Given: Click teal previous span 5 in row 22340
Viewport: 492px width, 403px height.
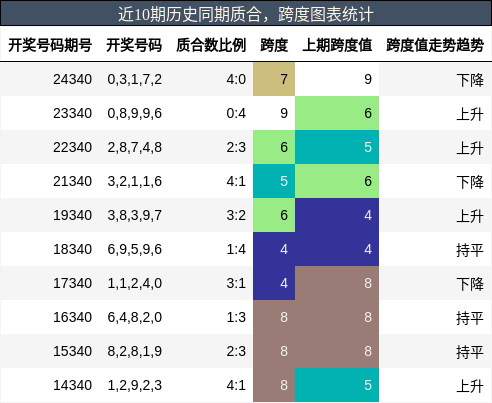Looking at the screenshot, I should coord(337,147).
